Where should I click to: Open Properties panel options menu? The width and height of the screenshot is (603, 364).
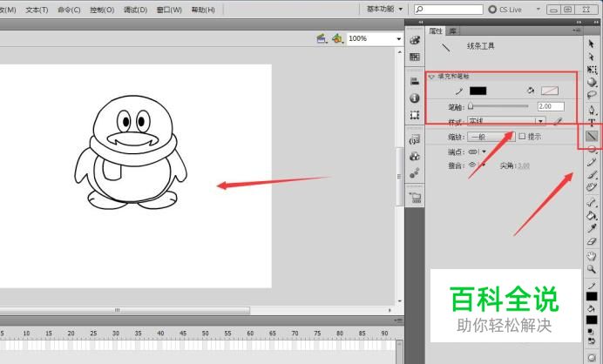(577, 30)
